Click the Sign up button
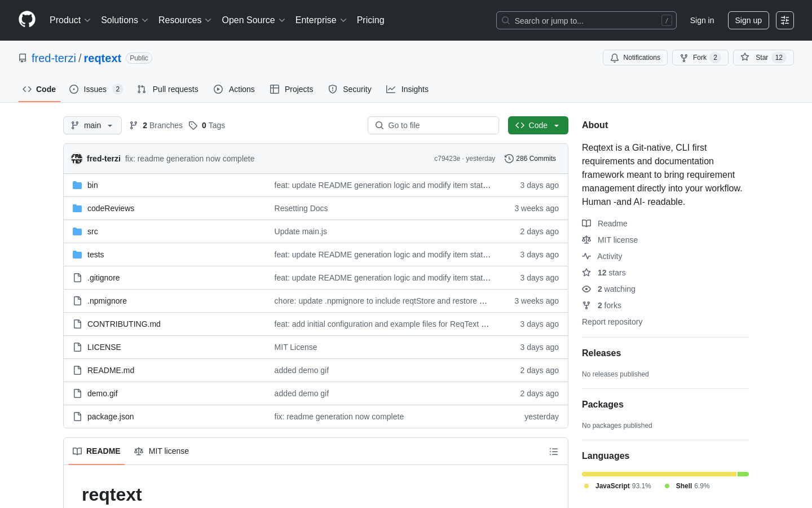The height and width of the screenshot is (508, 812). tap(748, 20)
